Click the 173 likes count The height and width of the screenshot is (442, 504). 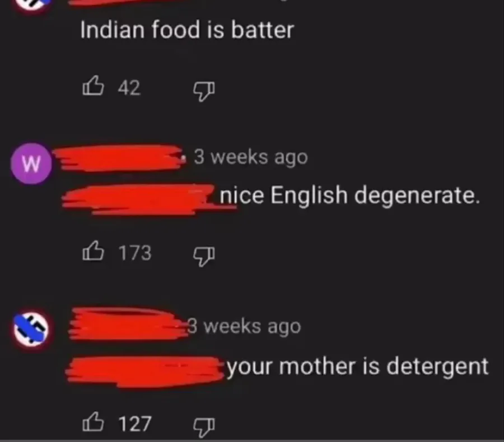coord(134,253)
